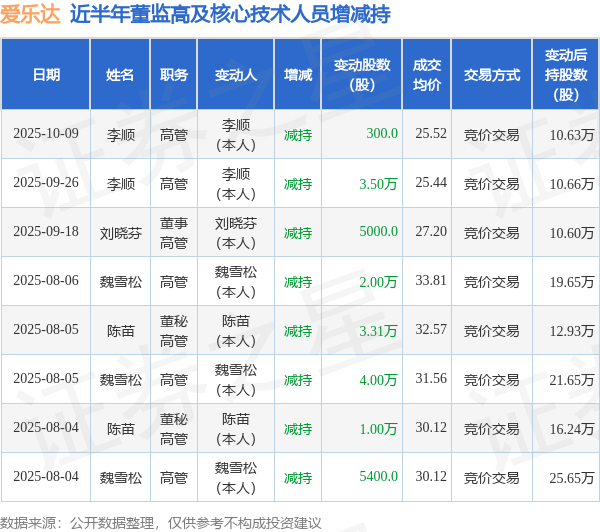Click the average price 32.57
This screenshot has height=532, width=600.
click(x=431, y=330)
